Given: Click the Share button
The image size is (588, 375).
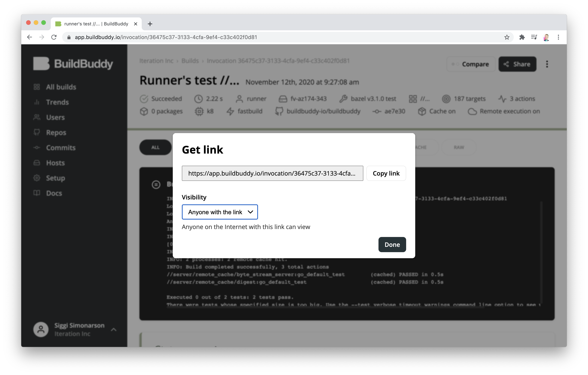Looking at the screenshot, I should click(517, 64).
